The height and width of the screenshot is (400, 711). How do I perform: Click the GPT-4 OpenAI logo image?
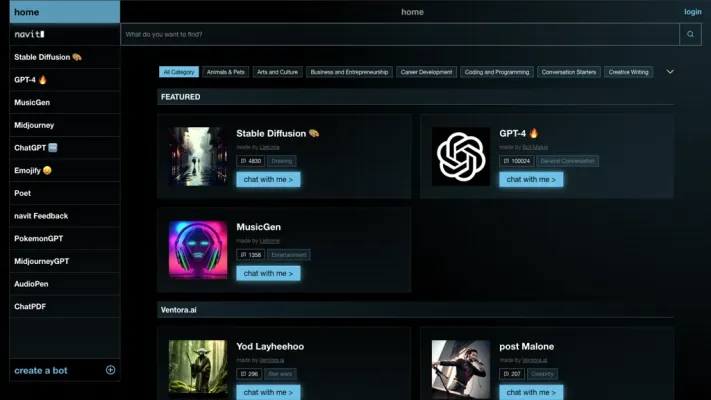461,156
